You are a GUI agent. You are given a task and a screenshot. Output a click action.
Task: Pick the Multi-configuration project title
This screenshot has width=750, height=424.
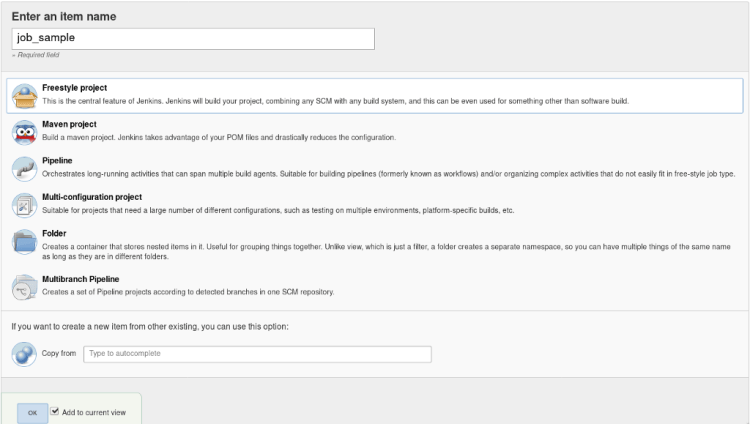[x=92, y=197]
